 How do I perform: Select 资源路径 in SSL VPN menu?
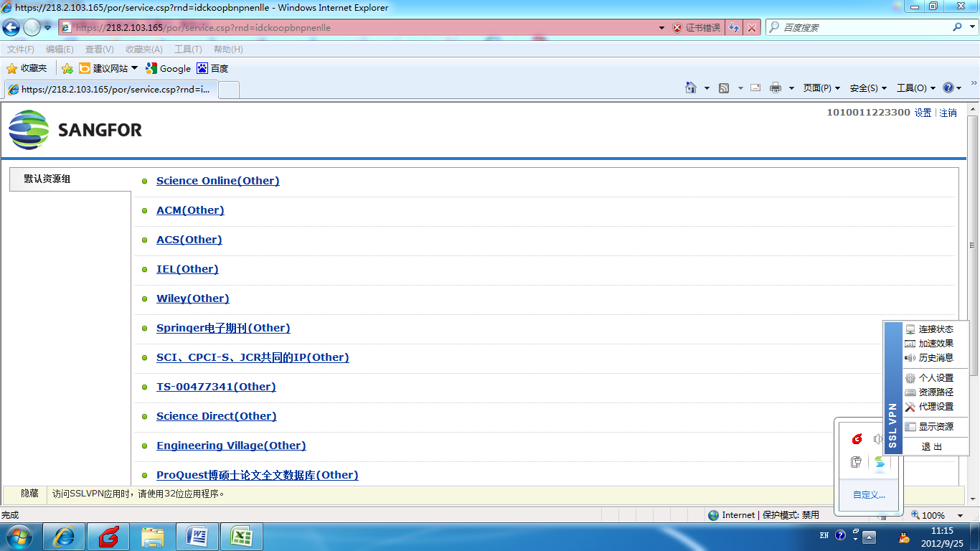click(x=936, y=392)
